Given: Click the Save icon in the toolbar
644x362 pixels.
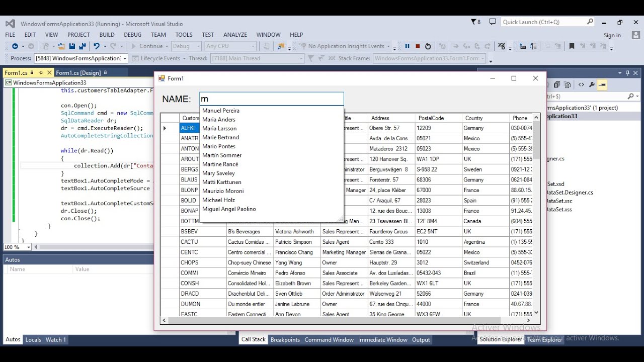Looking at the screenshot, I should (x=72, y=46).
